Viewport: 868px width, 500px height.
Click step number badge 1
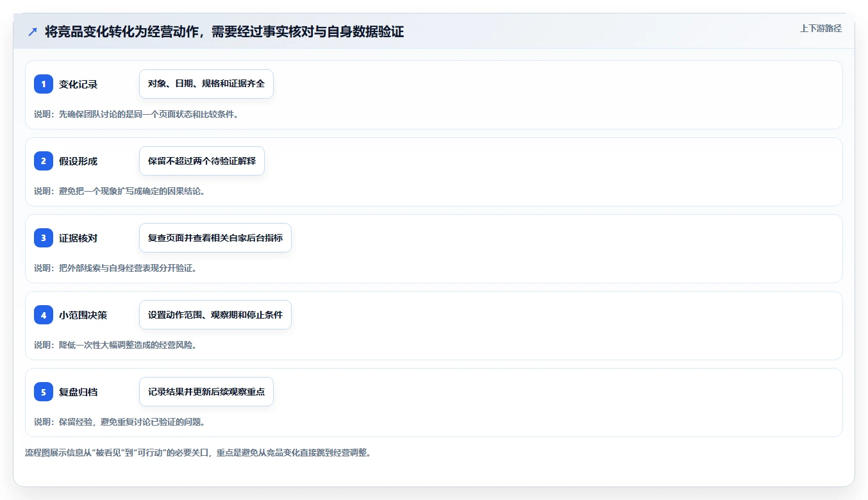pyautogui.click(x=44, y=84)
